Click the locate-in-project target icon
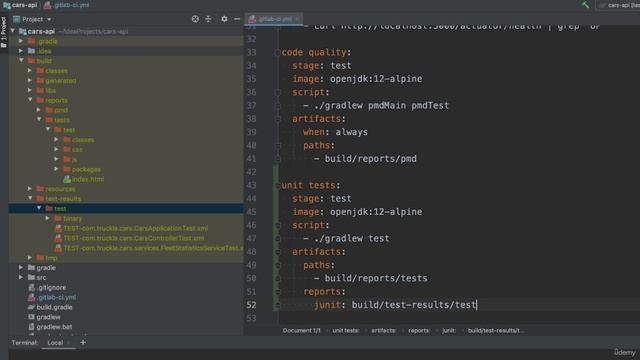 195,19
